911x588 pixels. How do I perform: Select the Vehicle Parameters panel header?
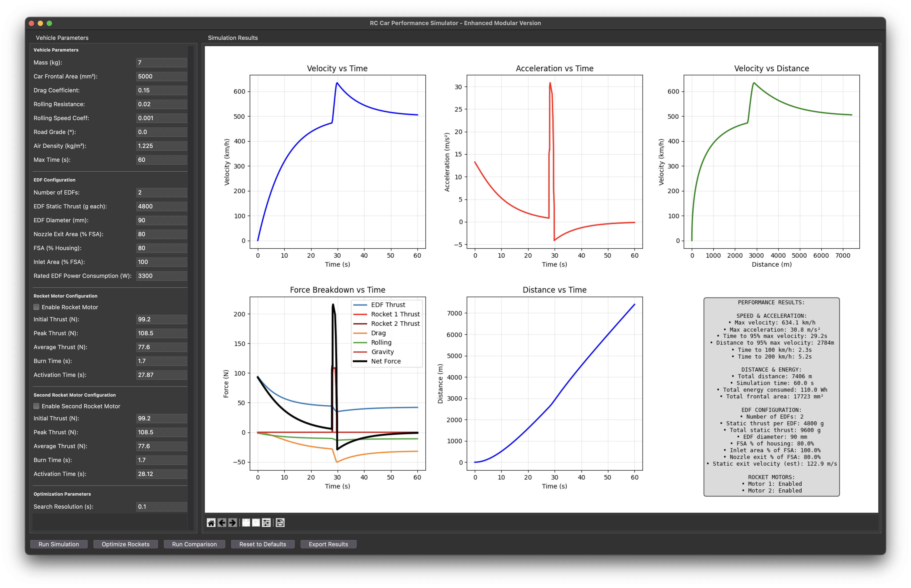point(62,38)
